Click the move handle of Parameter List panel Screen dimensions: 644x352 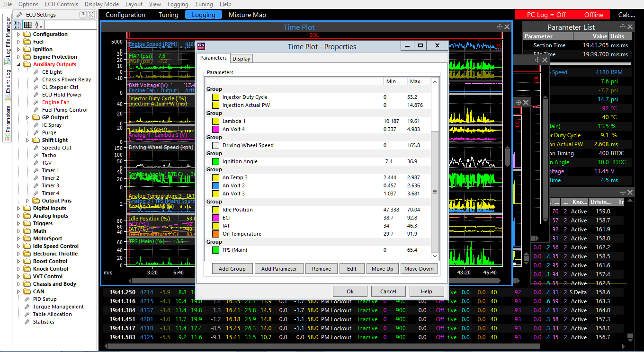[623, 27]
